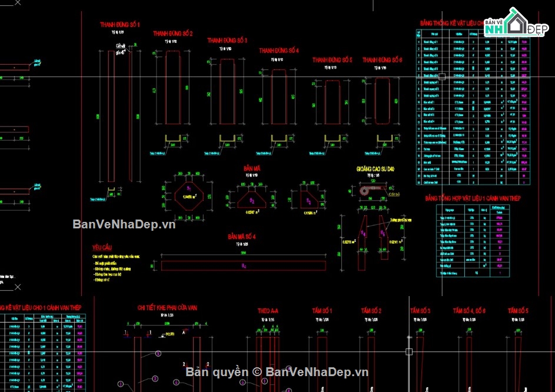555x392 pixels.
Task: Select the THANH ĐỨNG SỐ 6 rounded profile
Action: [383, 101]
